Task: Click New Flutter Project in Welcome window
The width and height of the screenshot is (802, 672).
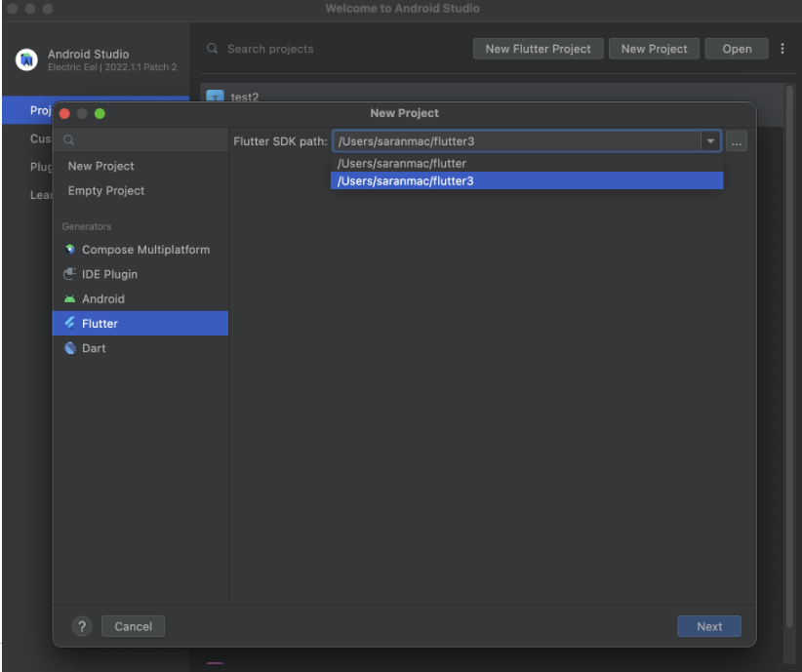Action: [x=538, y=49]
